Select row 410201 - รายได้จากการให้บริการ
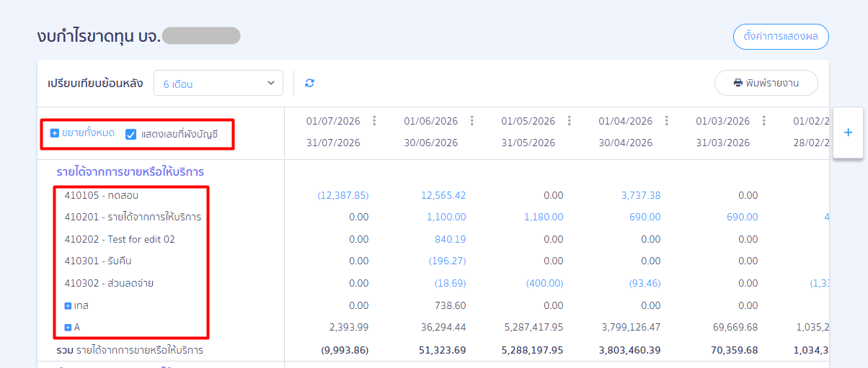This screenshot has height=368, width=868. [133, 217]
